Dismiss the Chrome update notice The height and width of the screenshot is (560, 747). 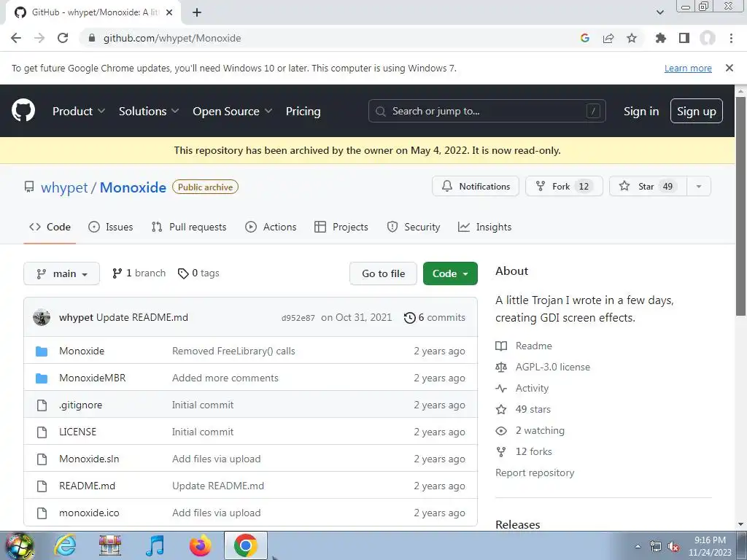729,68
